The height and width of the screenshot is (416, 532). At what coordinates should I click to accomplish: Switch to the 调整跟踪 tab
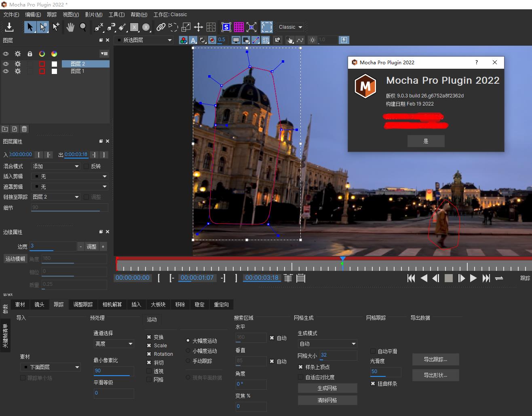pyautogui.click(x=83, y=304)
